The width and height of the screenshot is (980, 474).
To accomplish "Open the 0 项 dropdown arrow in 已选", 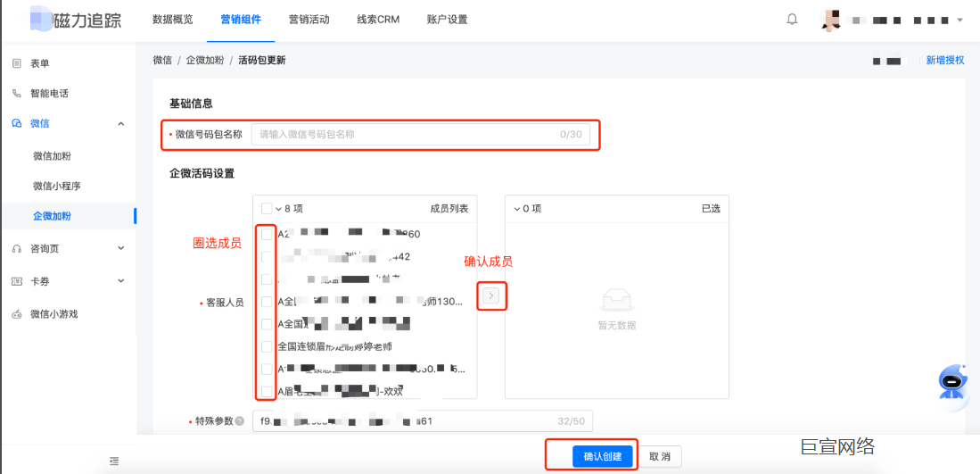I will coord(516,208).
